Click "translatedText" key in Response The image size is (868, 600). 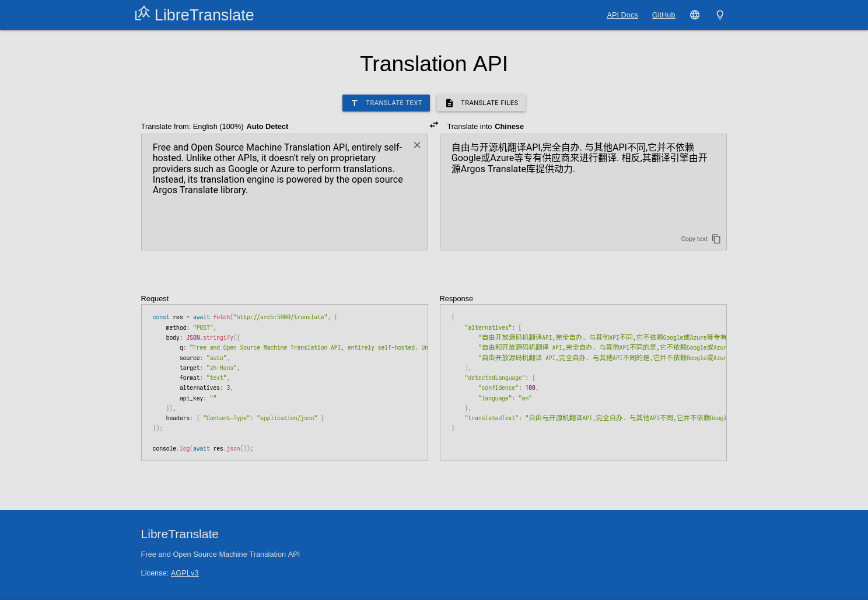click(492, 418)
